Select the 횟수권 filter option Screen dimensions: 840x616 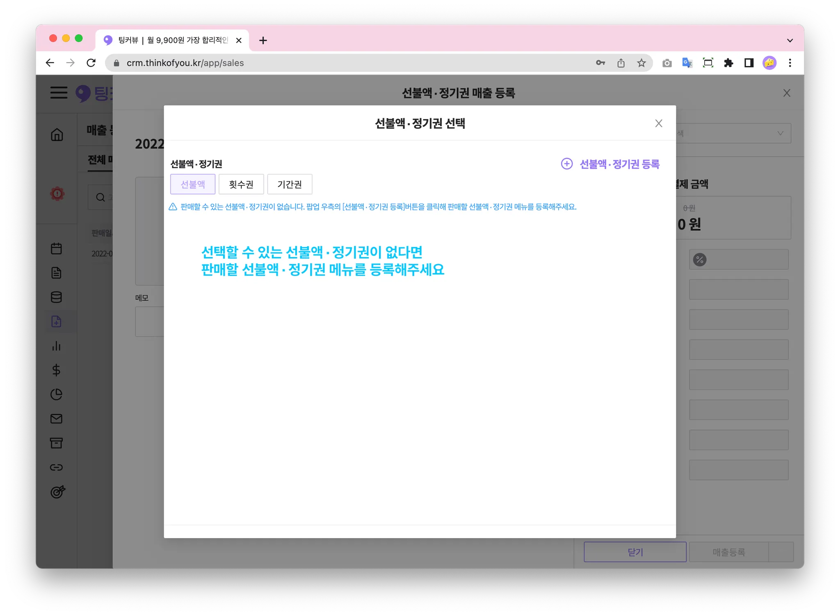[241, 185]
